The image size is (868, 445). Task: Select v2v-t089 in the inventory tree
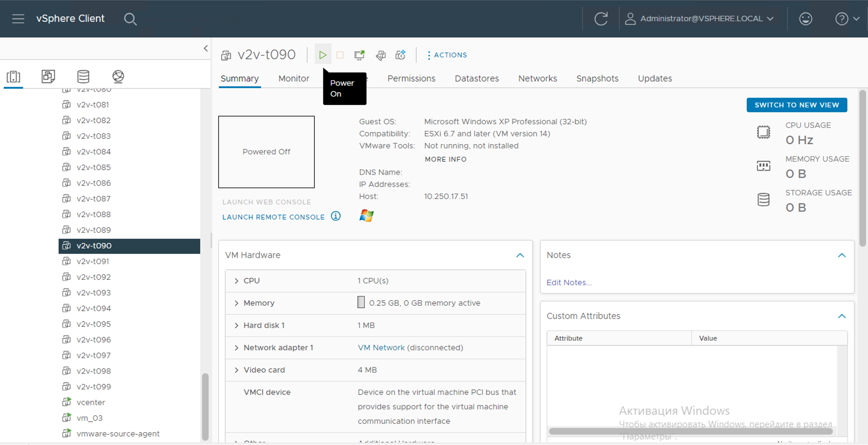[x=93, y=230]
